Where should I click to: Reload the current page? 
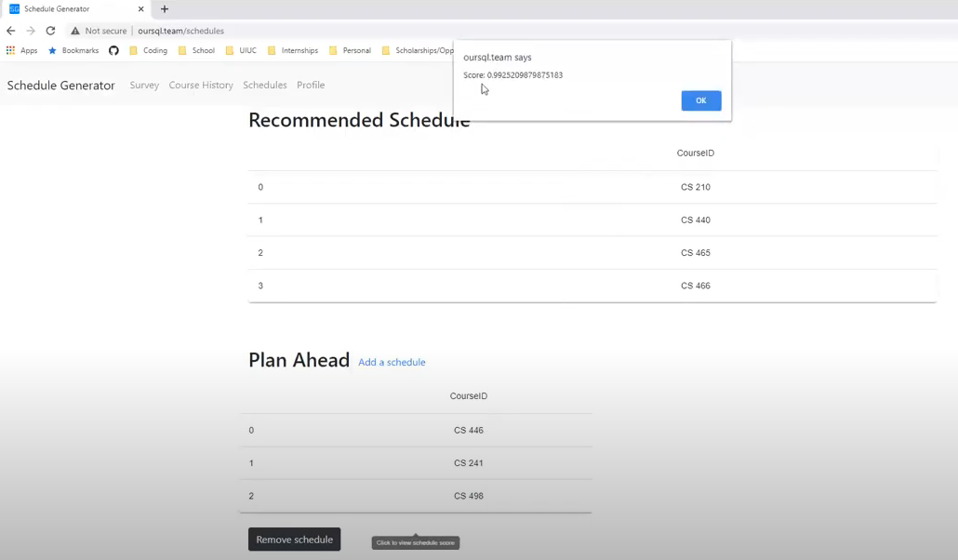[49, 30]
